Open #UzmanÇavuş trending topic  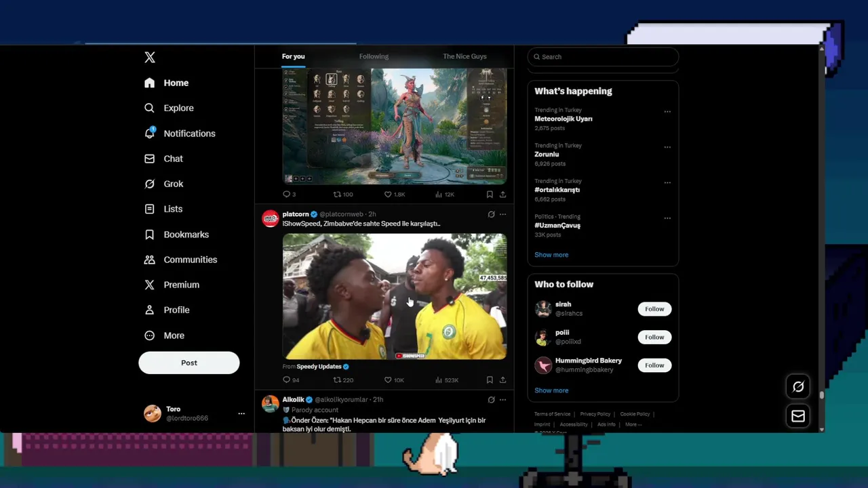[x=557, y=226]
